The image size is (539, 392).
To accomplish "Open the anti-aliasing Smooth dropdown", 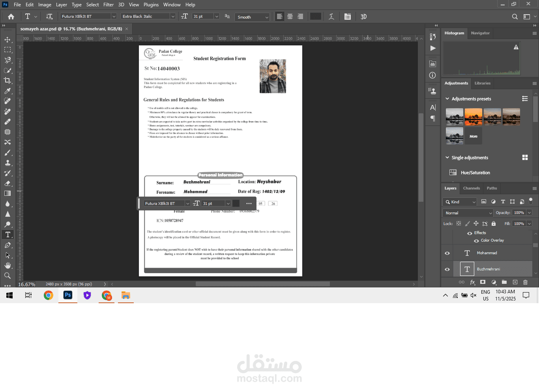I will (252, 17).
